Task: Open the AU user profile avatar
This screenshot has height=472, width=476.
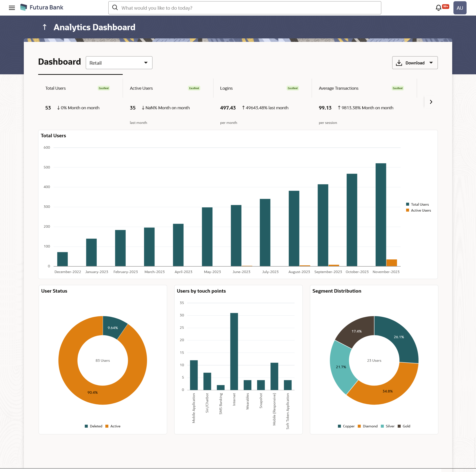Action: [x=460, y=8]
